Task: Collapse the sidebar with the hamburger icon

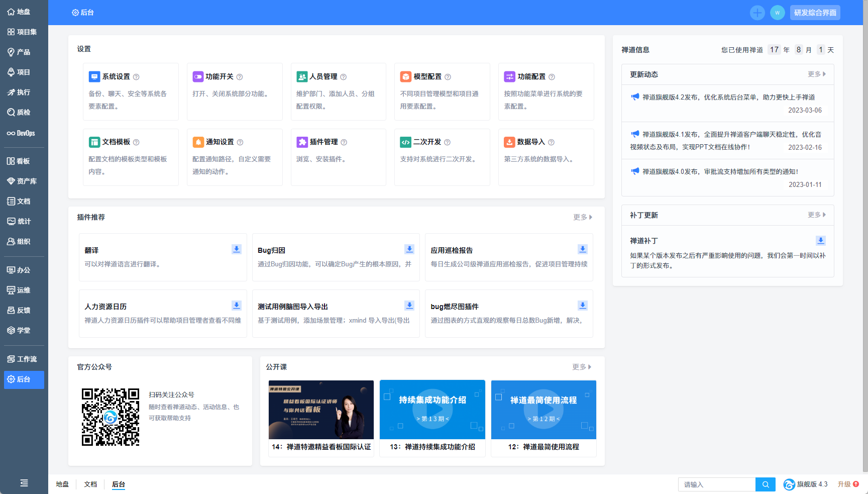Action: pos(24,483)
